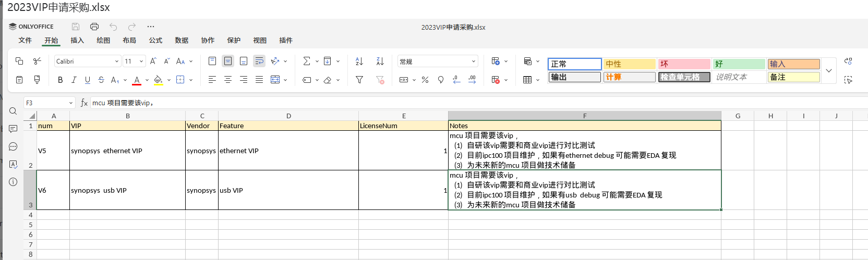Open the search icon in left sidebar
This screenshot has width=868, height=260.
[13, 111]
